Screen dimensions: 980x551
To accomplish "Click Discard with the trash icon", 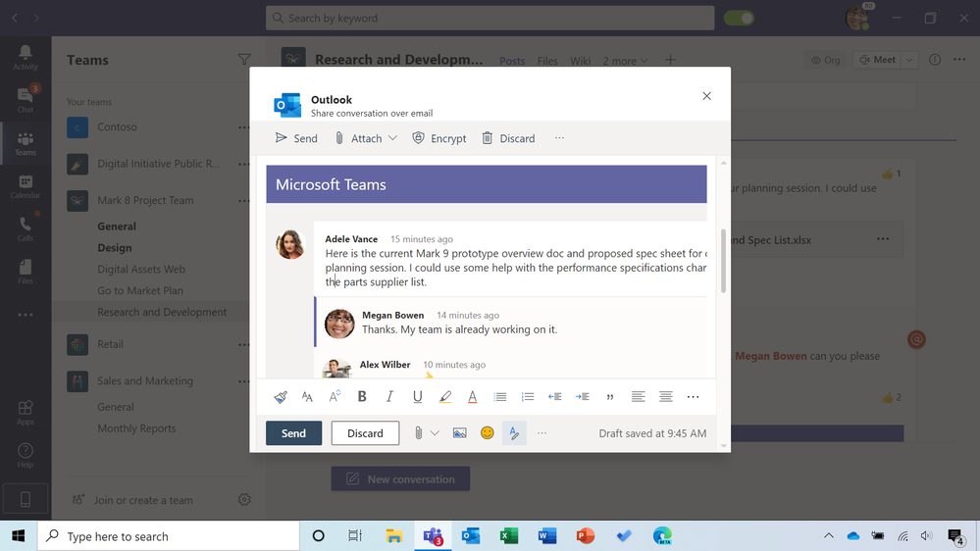I will (x=508, y=138).
